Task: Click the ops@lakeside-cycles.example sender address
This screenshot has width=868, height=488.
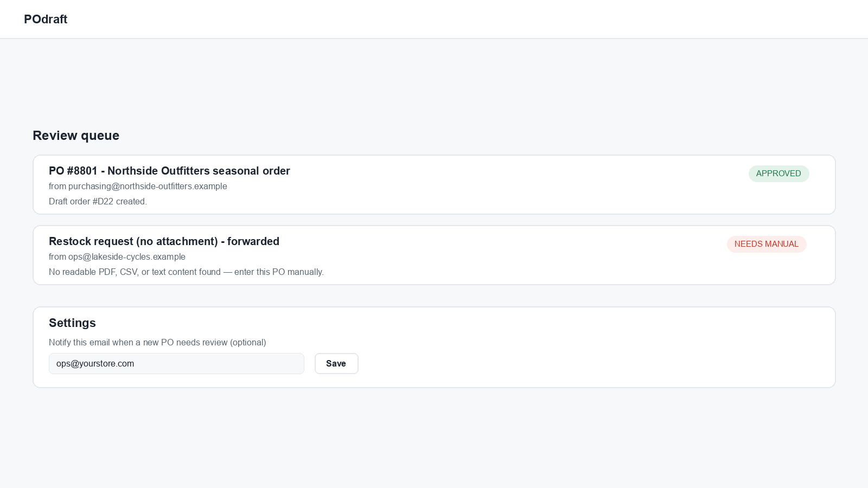Action: 127,256
